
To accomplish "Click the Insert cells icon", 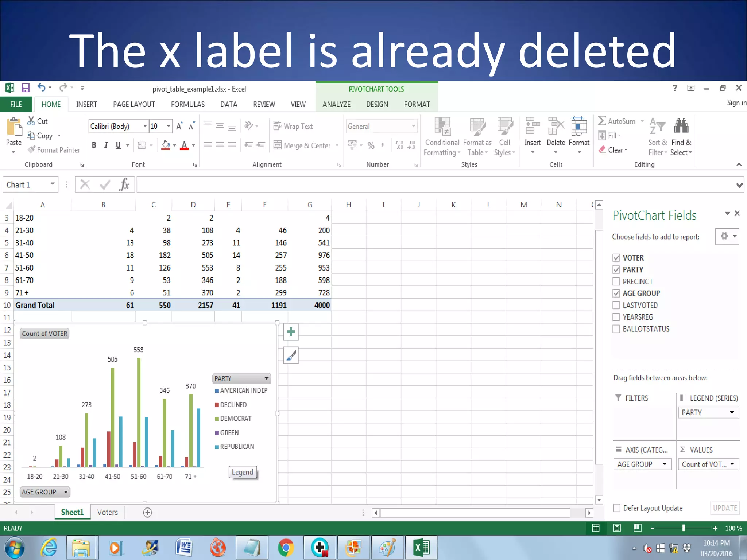I will pyautogui.click(x=533, y=126).
